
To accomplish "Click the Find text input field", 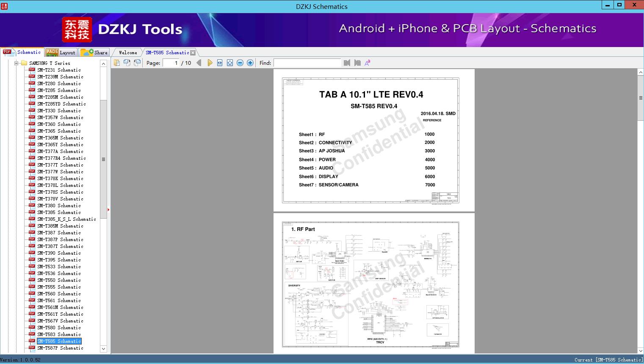I will click(x=307, y=63).
